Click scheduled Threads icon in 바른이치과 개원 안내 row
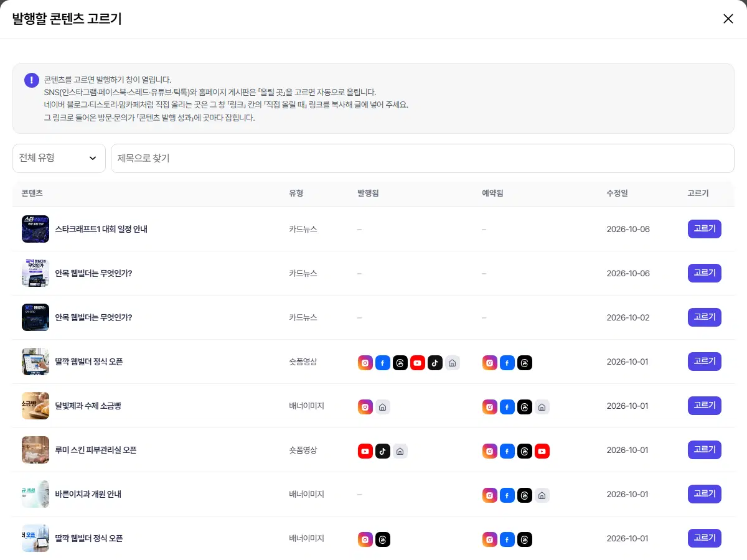747x560 pixels. 525,495
